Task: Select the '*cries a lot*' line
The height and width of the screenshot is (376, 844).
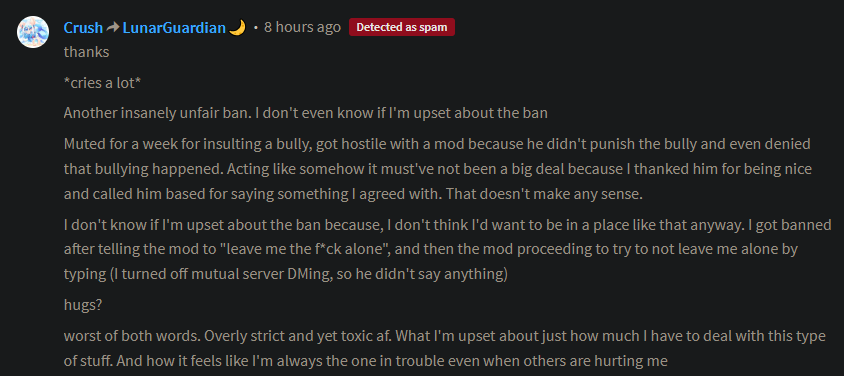Action: 102,83
